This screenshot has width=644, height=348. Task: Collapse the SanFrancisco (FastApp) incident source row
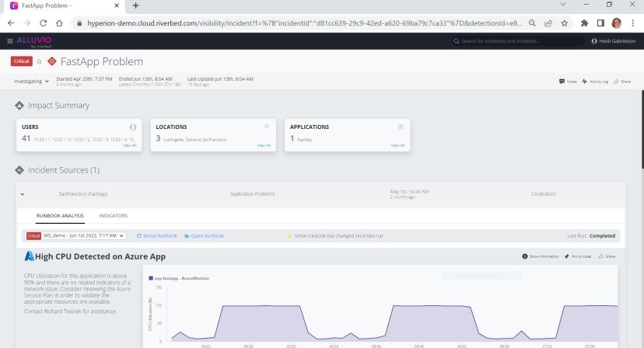(x=22, y=193)
